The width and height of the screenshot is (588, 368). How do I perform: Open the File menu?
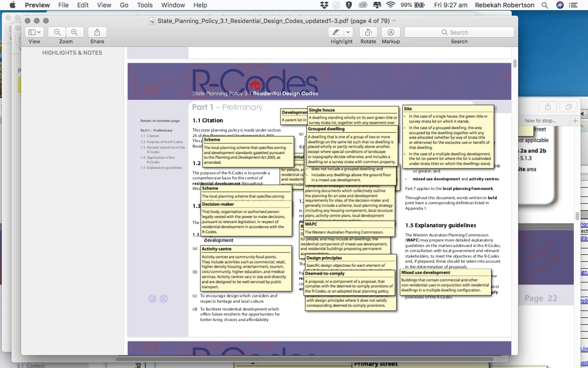[x=63, y=5]
